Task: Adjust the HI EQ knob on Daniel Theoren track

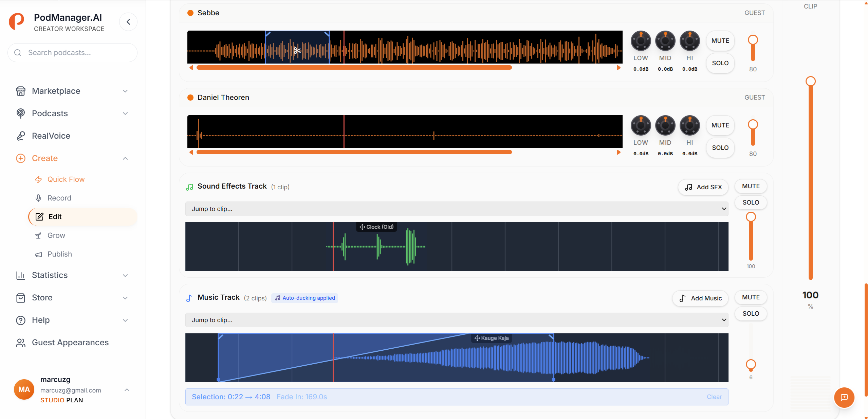Action: [x=689, y=125]
